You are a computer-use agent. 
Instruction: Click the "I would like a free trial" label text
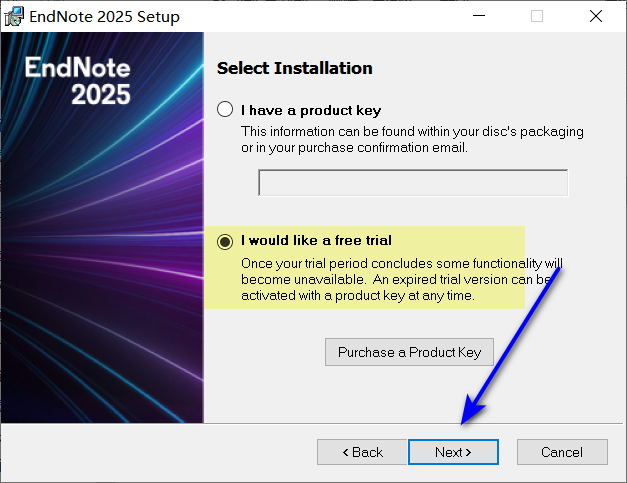click(x=316, y=240)
